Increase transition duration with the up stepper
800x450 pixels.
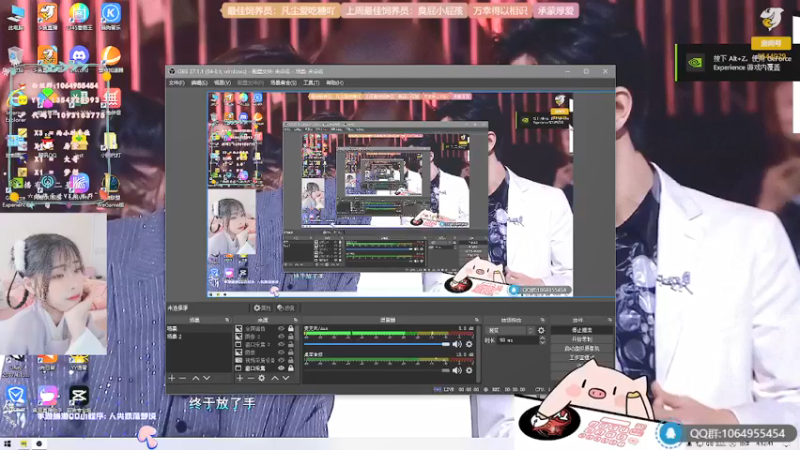pos(542,338)
